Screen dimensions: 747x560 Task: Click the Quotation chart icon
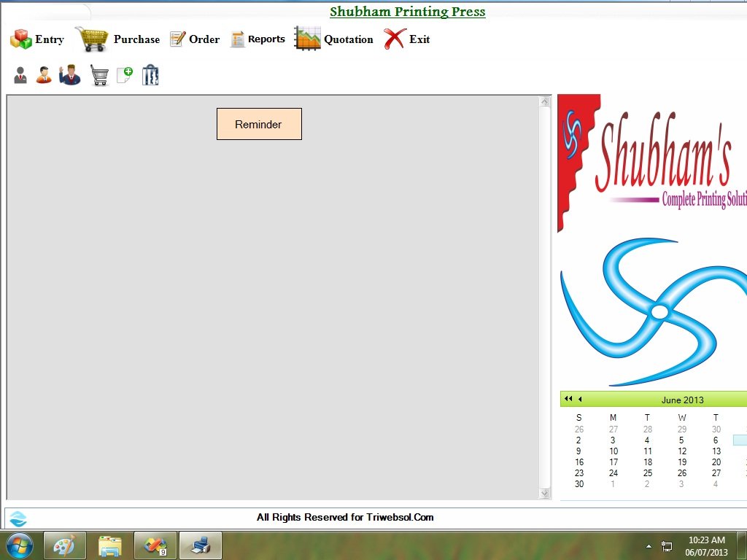point(306,39)
